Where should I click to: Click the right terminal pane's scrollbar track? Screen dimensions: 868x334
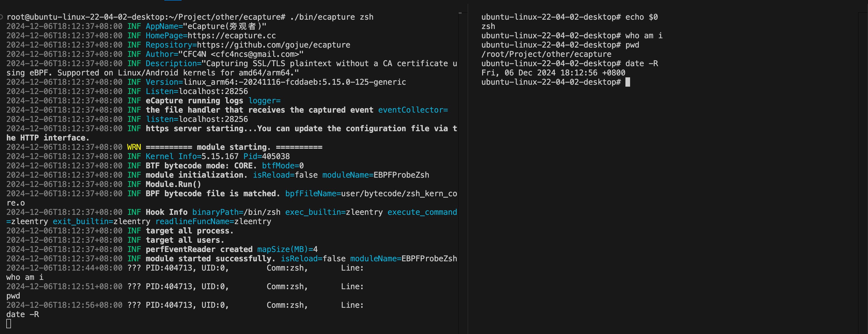pos(863,168)
